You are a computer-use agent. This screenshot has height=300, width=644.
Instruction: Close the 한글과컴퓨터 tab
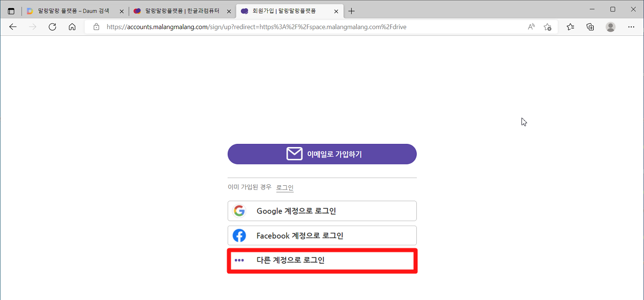229,11
